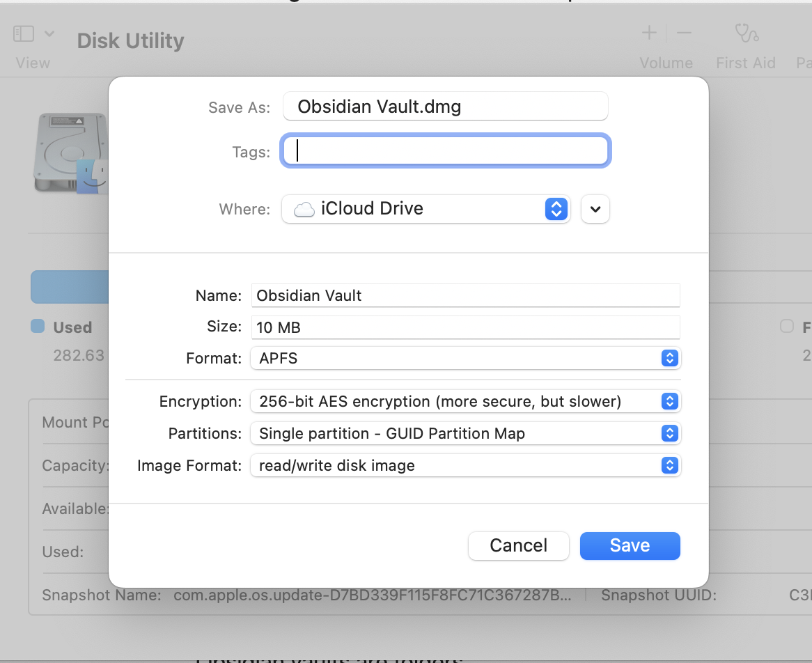Click the 282.63 used value
The height and width of the screenshot is (663, 812).
pyautogui.click(x=79, y=355)
